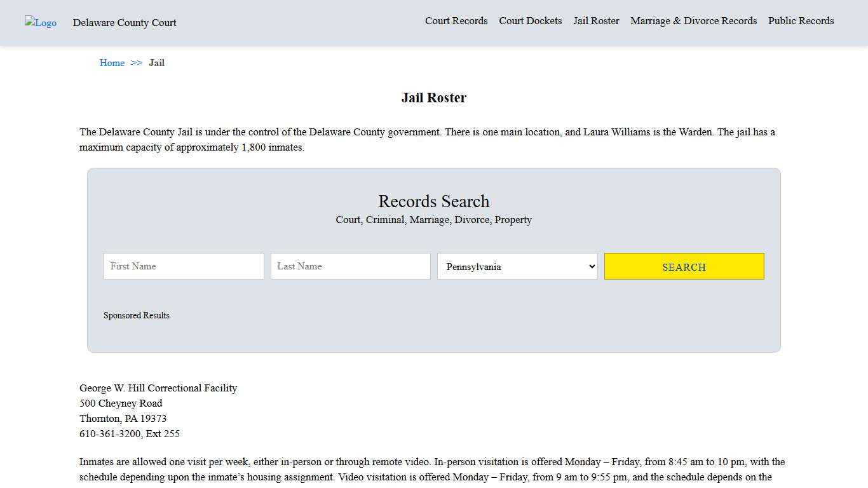868x488 pixels.
Task: Select Jail Roster in the top navigation
Action: (x=596, y=21)
